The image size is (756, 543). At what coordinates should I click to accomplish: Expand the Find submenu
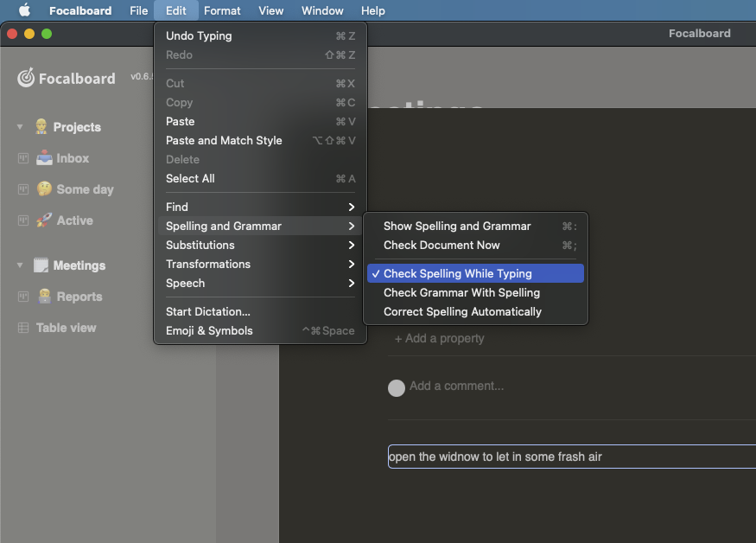point(260,207)
